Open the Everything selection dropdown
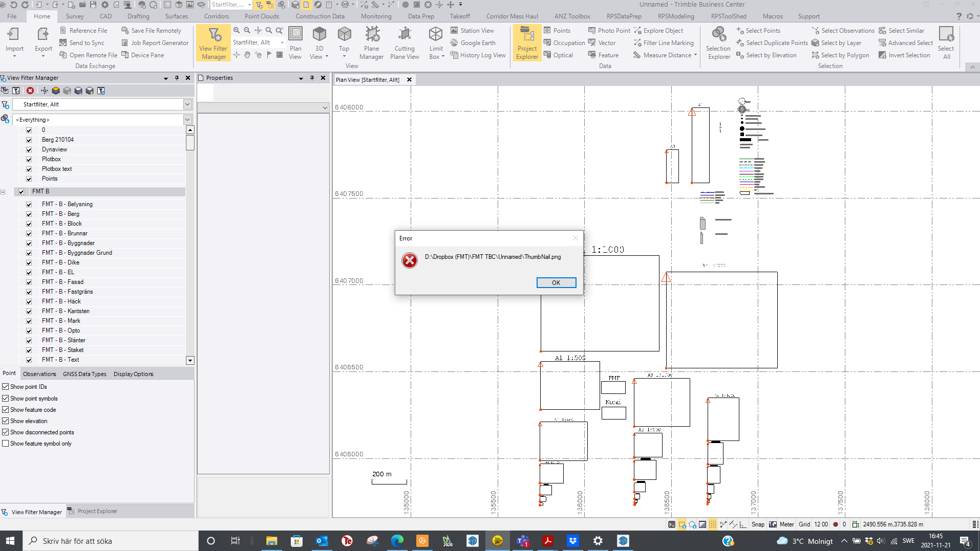The height and width of the screenshot is (551, 980). point(187,119)
